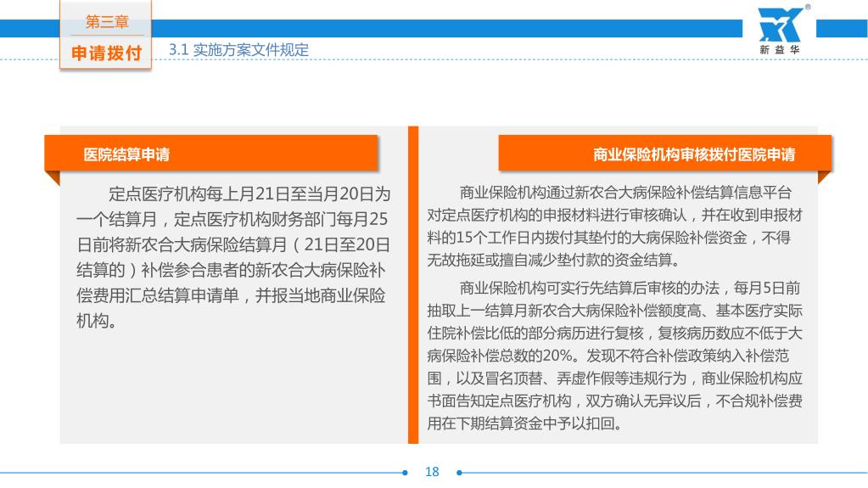
Task: Select the 医院结算申请 orange header banner
Action: [x=211, y=154]
